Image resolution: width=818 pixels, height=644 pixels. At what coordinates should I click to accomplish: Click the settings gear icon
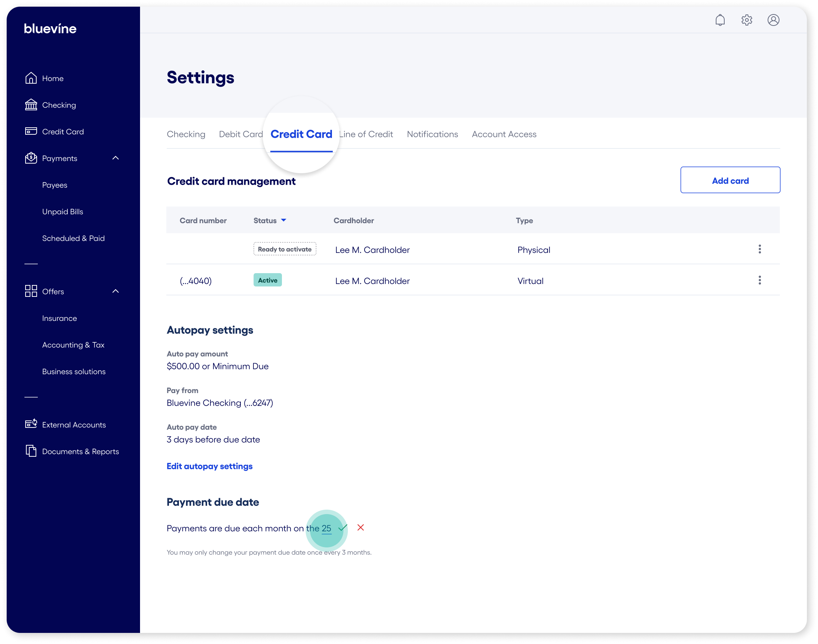[x=747, y=20]
